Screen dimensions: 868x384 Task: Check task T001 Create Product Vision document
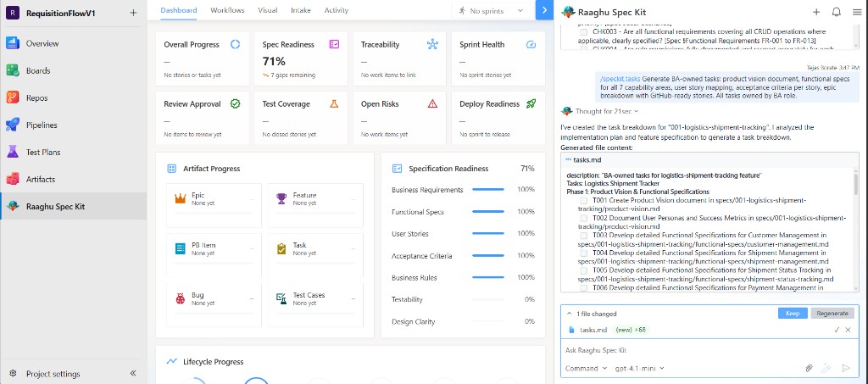(x=583, y=200)
